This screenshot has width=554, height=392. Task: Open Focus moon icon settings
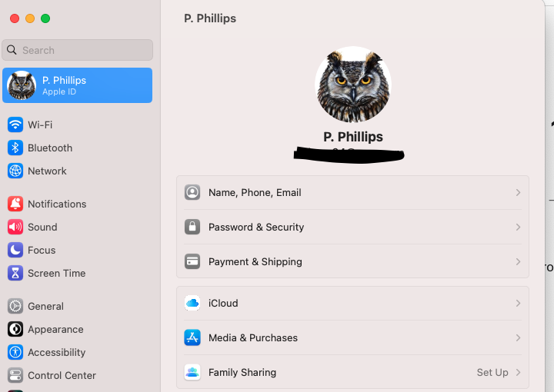[15, 250]
